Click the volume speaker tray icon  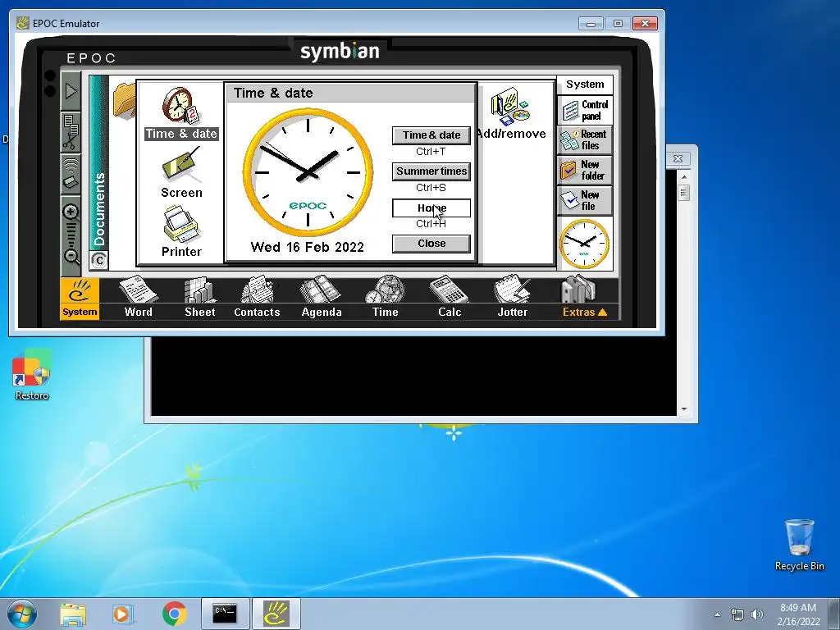pyautogui.click(x=757, y=614)
